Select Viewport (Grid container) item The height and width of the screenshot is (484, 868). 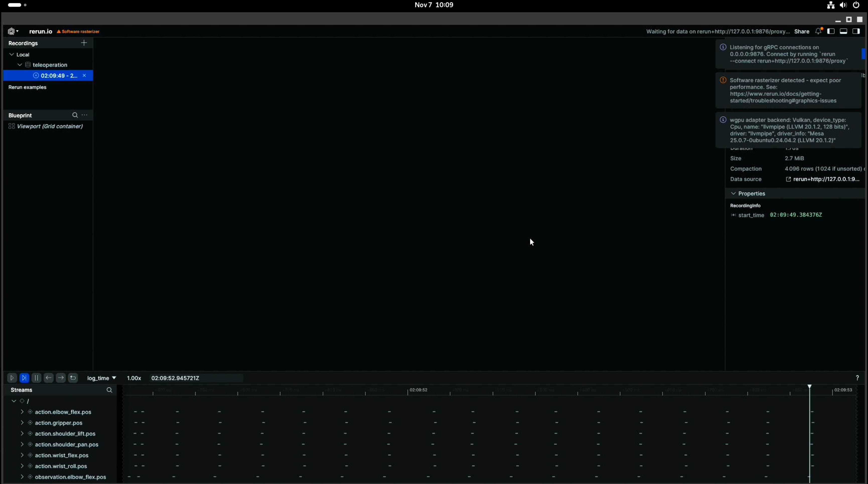(x=49, y=126)
